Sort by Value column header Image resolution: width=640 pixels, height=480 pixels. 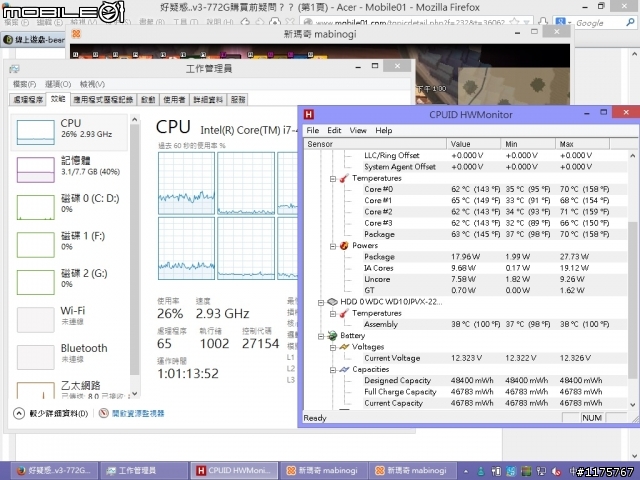coord(473,144)
